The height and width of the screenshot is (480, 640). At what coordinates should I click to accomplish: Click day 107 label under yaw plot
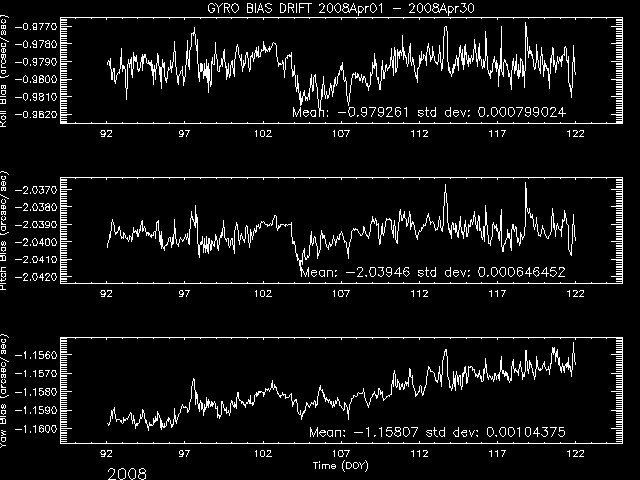(341, 453)
